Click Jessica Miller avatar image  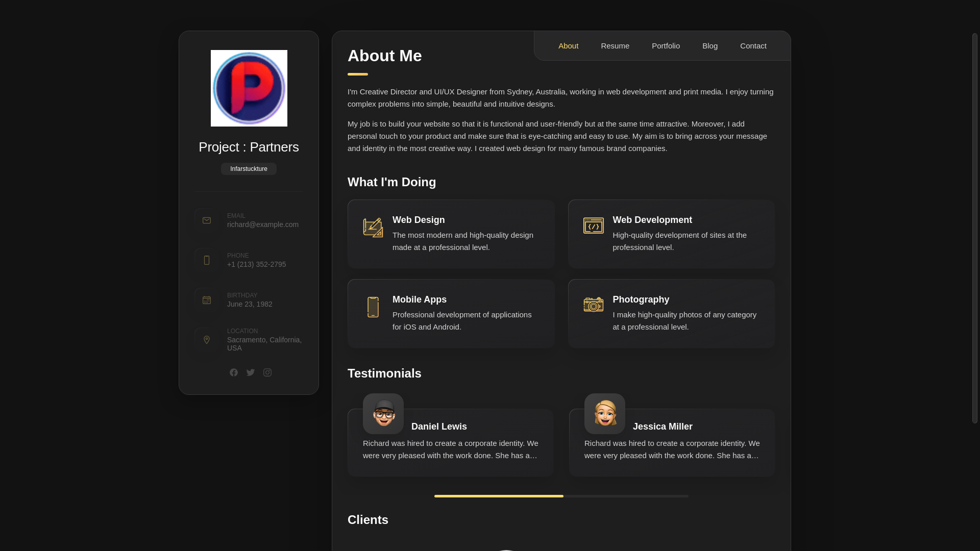point(605,414)
